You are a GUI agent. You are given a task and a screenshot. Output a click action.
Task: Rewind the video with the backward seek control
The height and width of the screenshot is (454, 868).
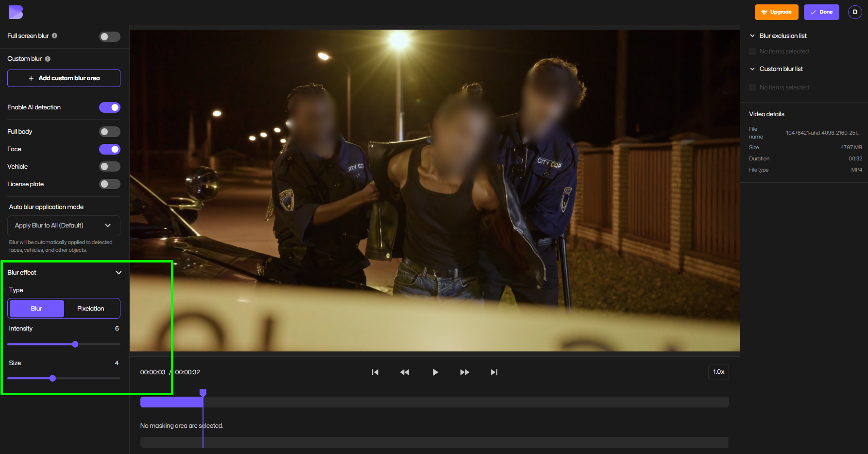pyautogui.click(x=405, y=372)
